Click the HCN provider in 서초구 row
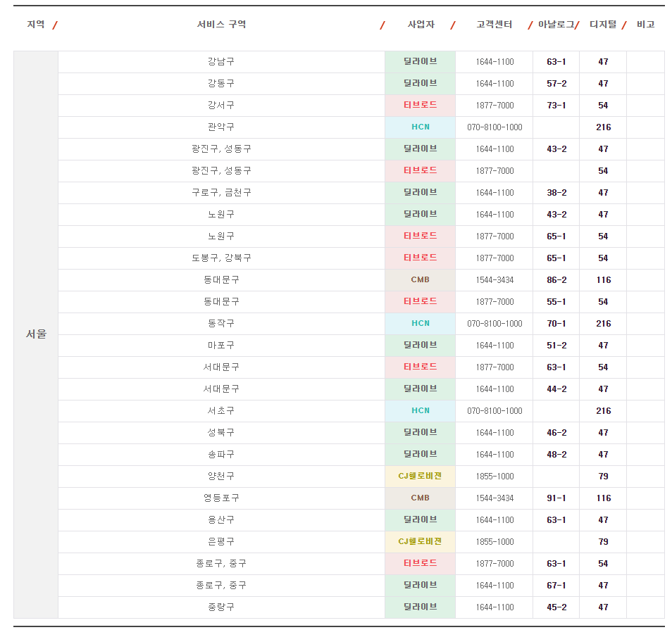The height and width of the screenshot is (637, 672). coord(421,411)
